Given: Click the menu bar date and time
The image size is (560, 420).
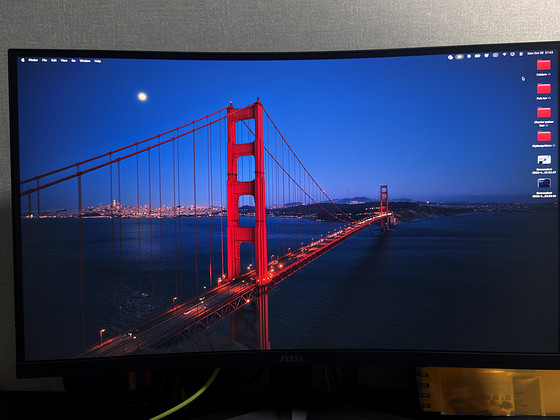Looking at the screenshot, I should (x=540, y=53).
